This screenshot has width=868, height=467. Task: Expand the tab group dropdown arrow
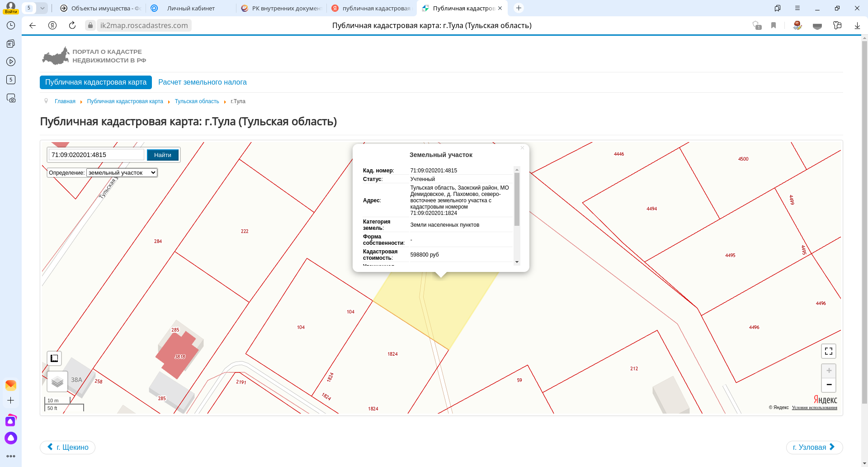pyautogui.click(x=42, y=8)
